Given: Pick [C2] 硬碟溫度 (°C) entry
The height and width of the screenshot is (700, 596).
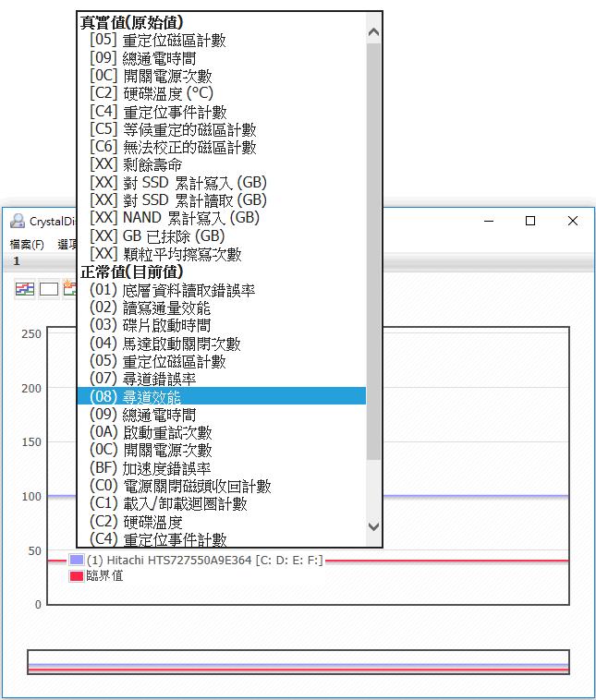Looking at the screenshot, I should point(222,94).
